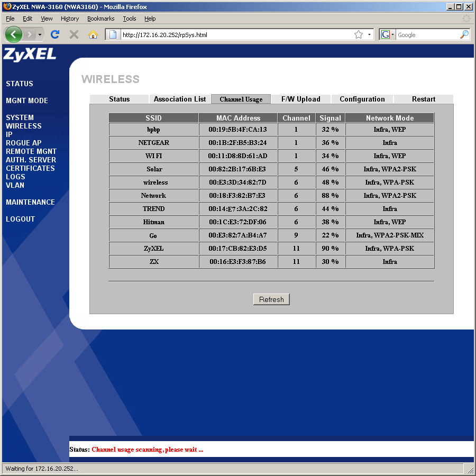Open ROGUE AP in the sidebar
This screenshot has height=476, width=476.
click(24, 143)
